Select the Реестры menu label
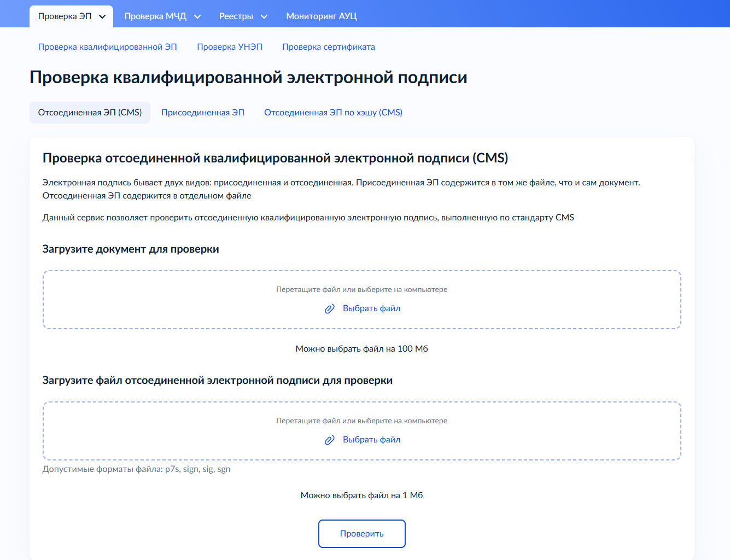730x560 pixels. pos(236,16)
